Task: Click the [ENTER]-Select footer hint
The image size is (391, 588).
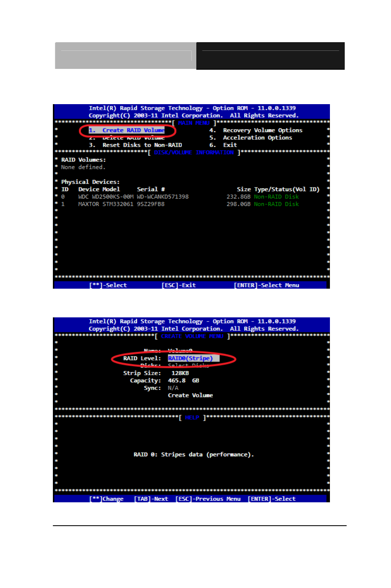Action: (x=272, y=499)
